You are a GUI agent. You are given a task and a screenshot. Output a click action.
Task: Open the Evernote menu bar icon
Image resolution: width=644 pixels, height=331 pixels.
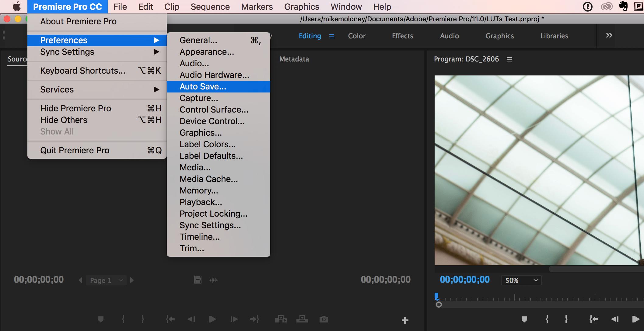[x=623, y=6]
